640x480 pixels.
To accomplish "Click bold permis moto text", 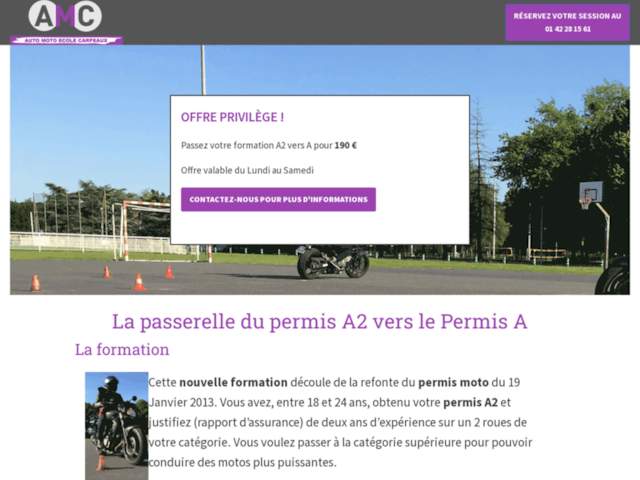I will click(453, 382).
